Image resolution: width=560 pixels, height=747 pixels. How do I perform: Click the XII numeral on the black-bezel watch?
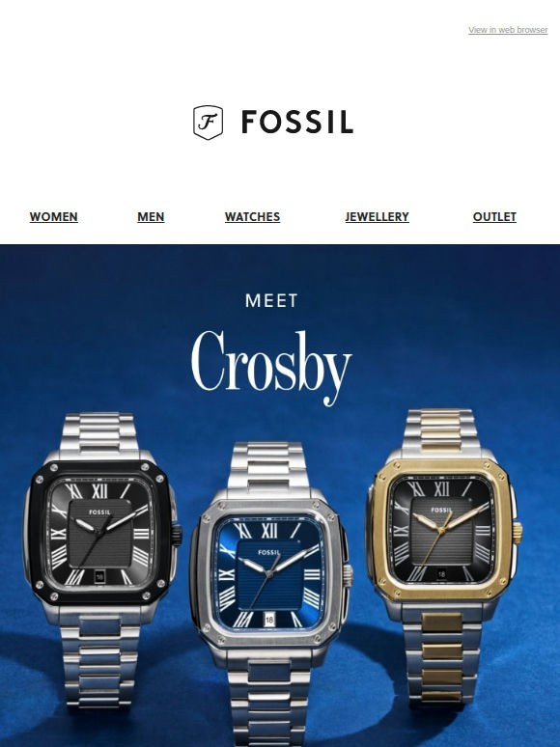(x=99, y=490)
